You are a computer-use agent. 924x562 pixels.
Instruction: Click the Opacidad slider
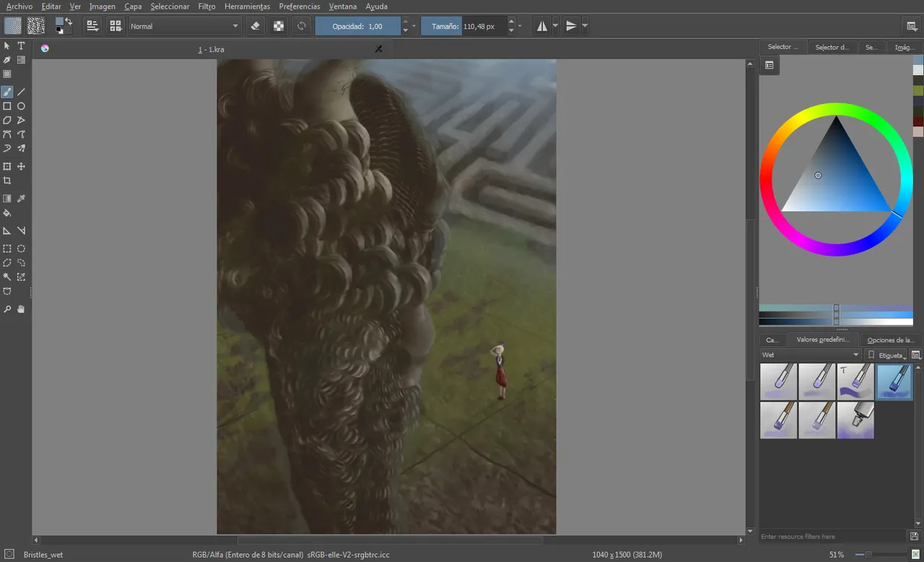pos(358,26)
